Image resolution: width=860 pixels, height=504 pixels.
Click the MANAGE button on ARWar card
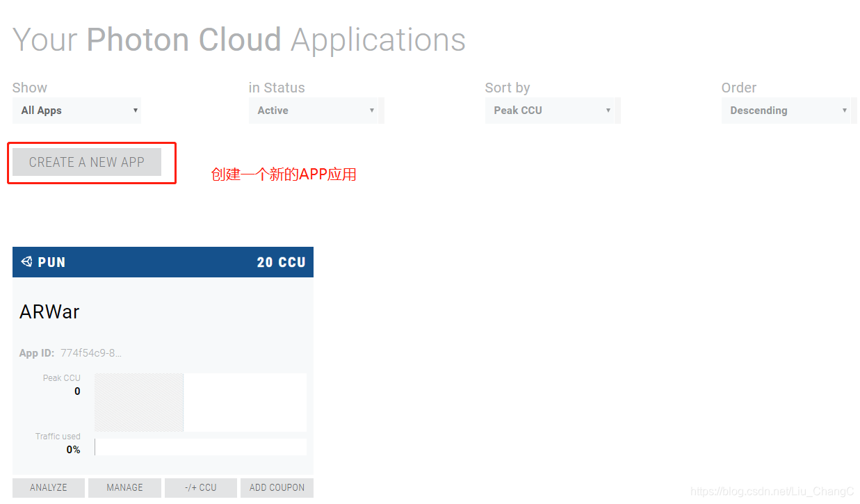click(124, 487)
